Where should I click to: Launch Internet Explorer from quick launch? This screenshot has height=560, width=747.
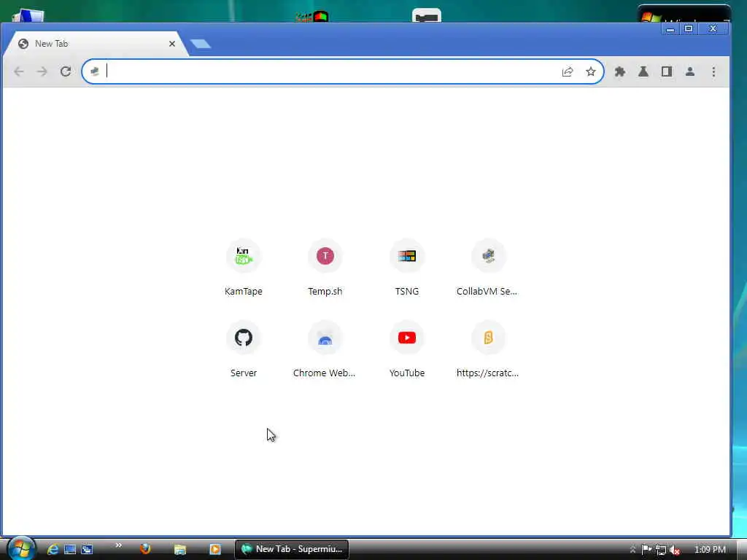coord(53,550)
